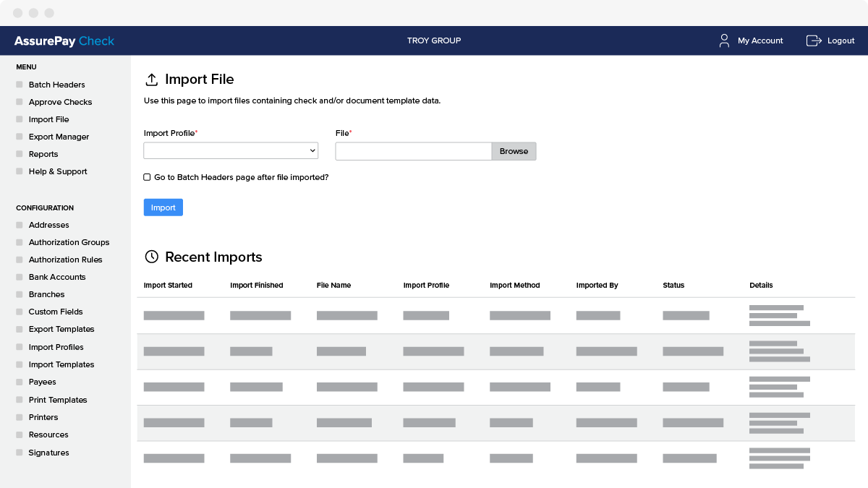This screenshot has width=868, height=488.
Task: Click the Printers configuration icon
Action: click(20, 417)
